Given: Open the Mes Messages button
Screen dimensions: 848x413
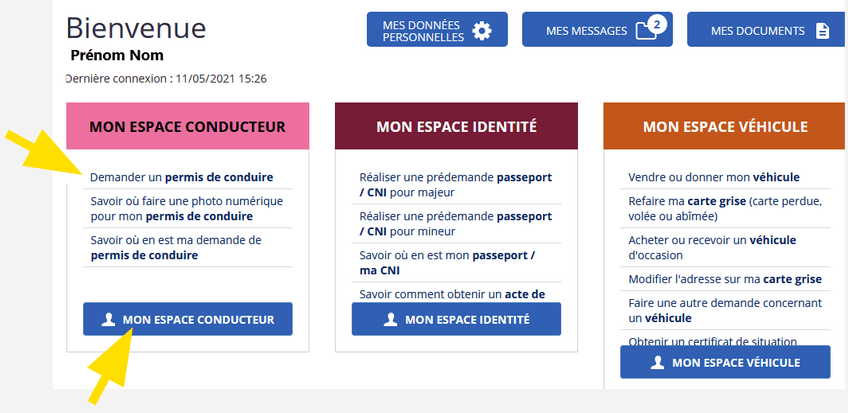Looking at the screenshot, I should [597, 30].
